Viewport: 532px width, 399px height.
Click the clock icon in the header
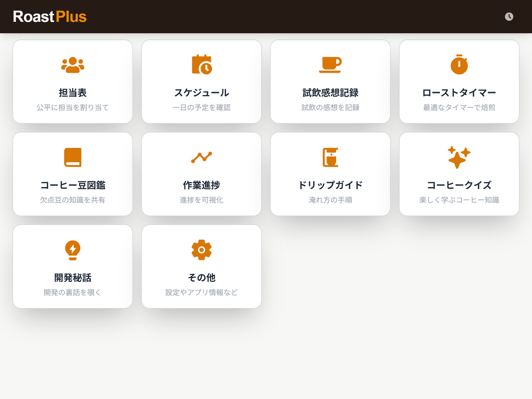pos(509,17)
